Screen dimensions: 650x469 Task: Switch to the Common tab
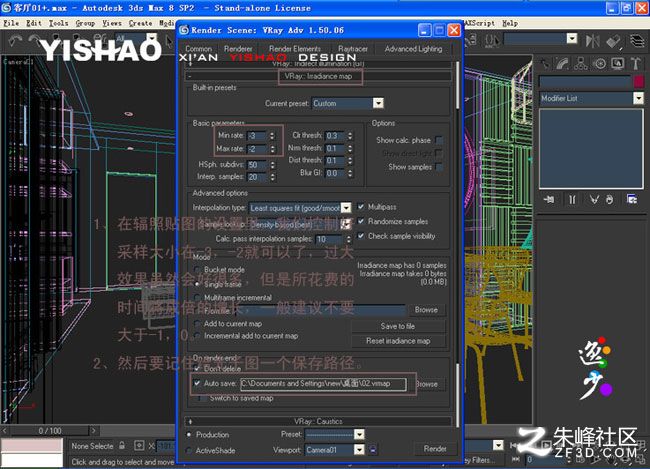click(198, 49)
